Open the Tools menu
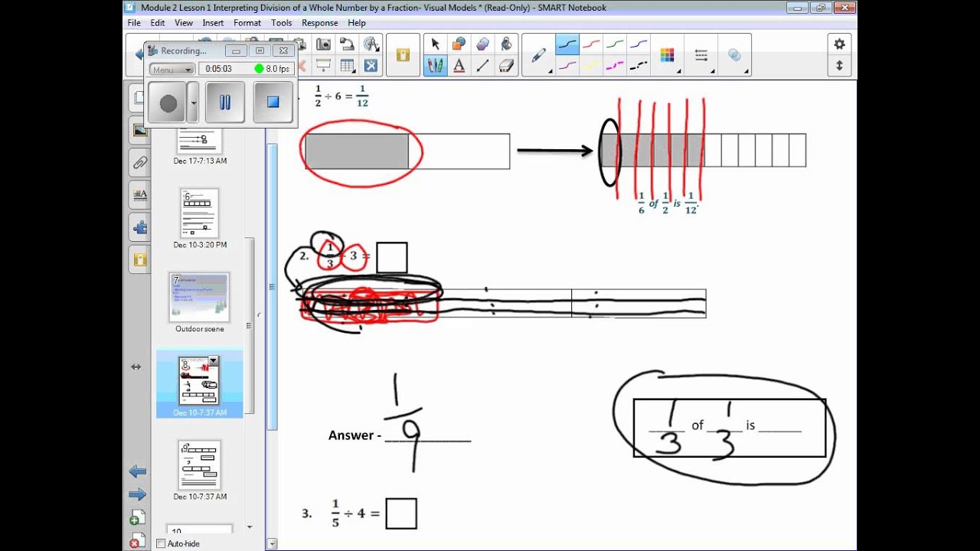 [x=281, y=23]
